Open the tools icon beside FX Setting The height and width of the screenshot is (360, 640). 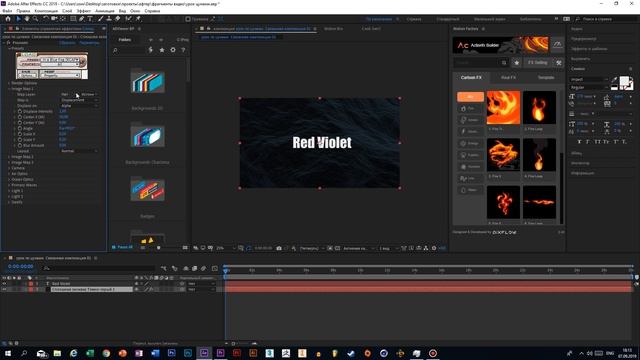pos(559,63)
